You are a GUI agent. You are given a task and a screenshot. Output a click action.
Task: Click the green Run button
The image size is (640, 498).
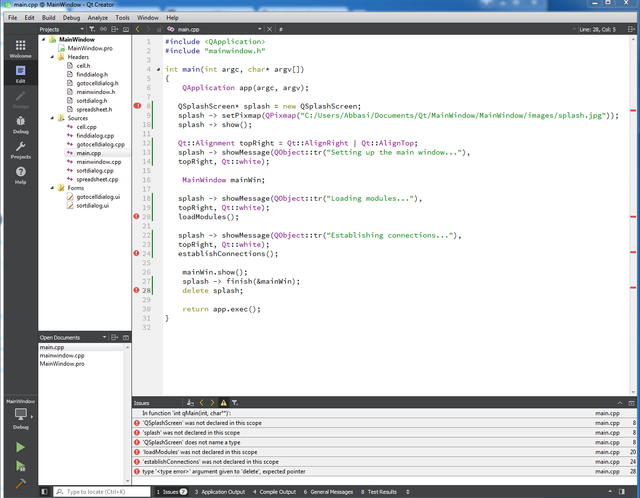pyautogui.click(x=20, y=447)
